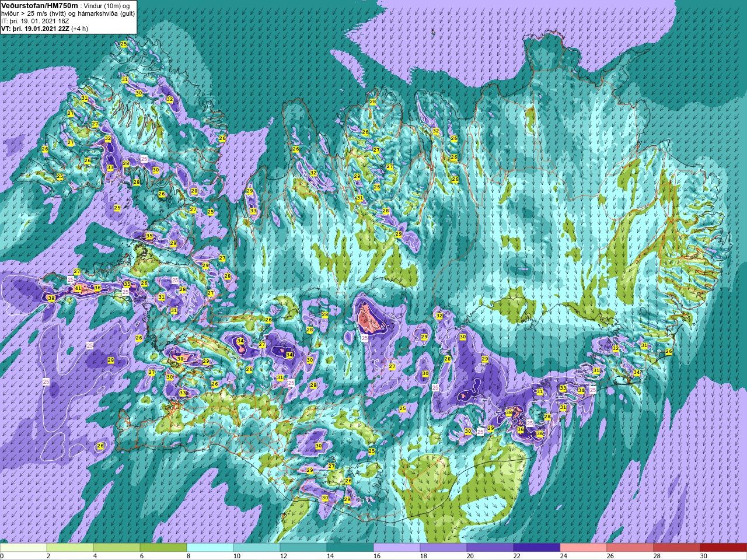This screenshot has width=747, height=560.
Task: Pick the salmon 26–28 legend swatch
Action: [630, 548]
